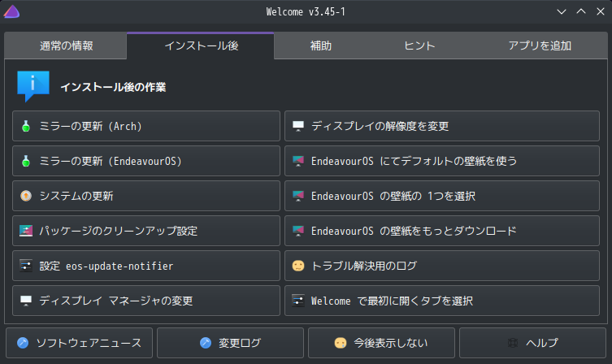612x364 pixels.
Task: Click the wallpaper icon for default wallpaper
Action: click(x=298, y=161)
